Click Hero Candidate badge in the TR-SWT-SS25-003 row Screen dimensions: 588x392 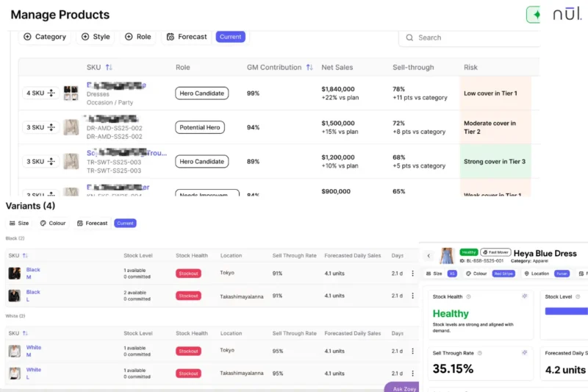point(201,161)
